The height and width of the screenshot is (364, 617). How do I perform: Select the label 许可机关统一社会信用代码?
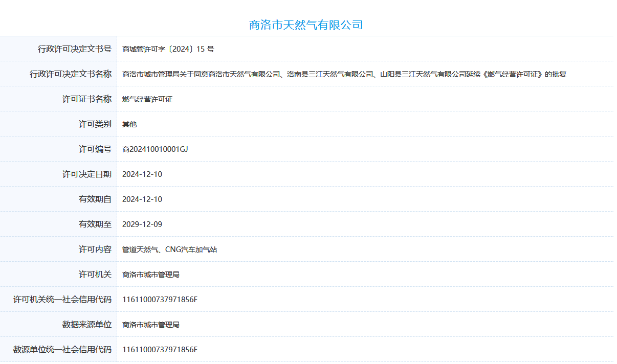[x=62, y=300]
